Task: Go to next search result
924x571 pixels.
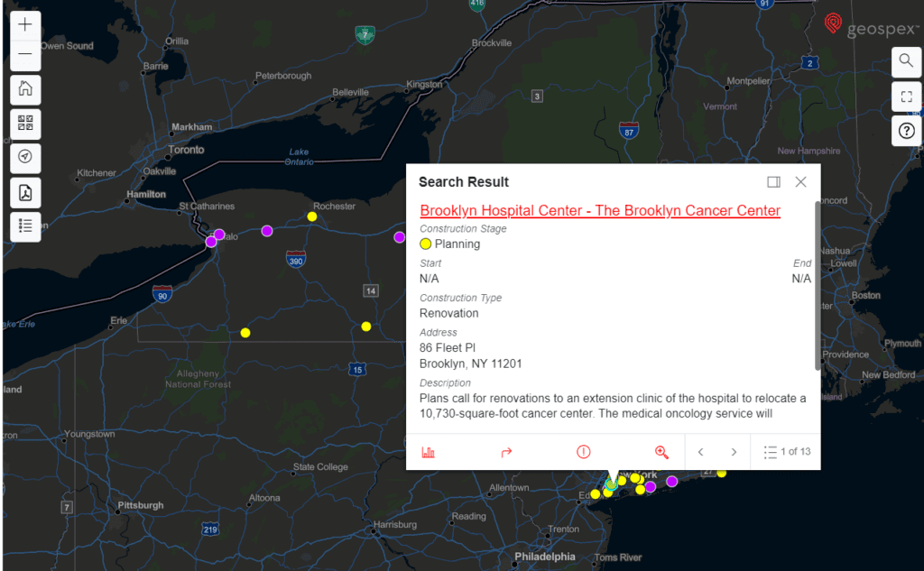Action: tap(734, 452)
